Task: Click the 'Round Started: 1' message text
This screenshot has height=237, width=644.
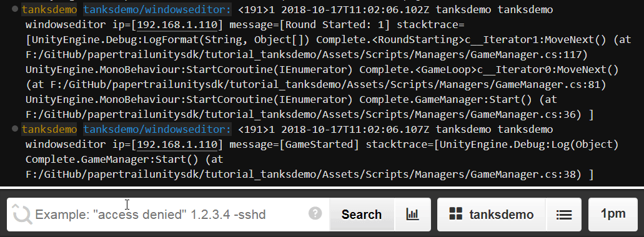Action: [x=334, y=24]
